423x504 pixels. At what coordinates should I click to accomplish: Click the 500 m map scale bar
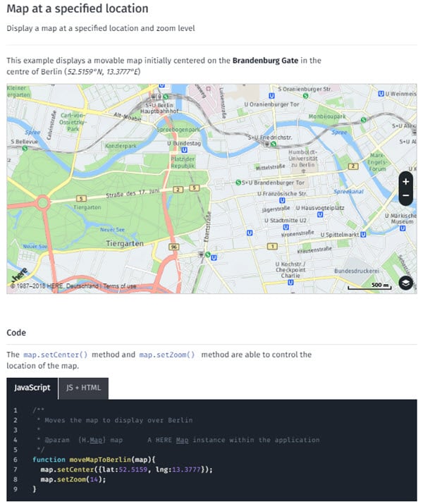point(370,286)
